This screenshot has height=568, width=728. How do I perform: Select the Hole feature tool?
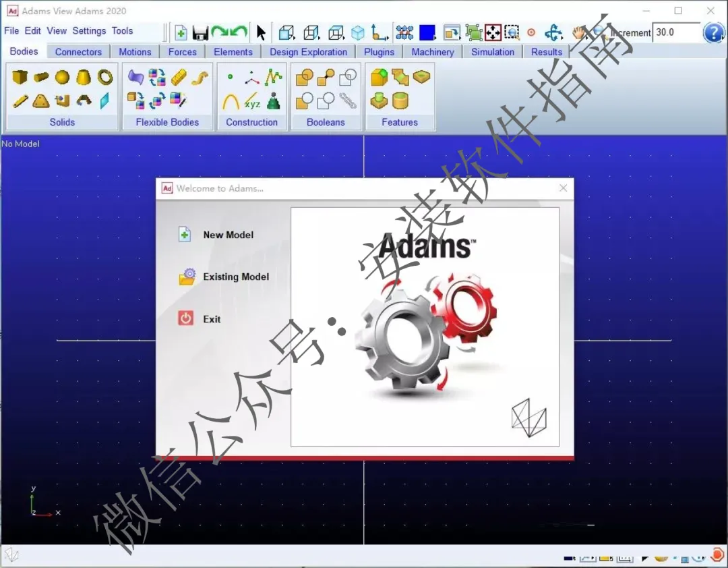(421, 76)
